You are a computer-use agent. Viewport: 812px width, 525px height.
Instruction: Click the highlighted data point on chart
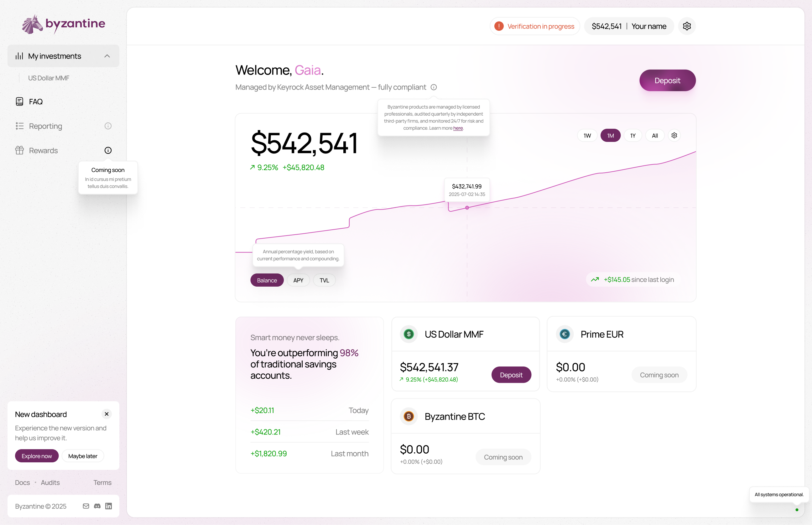467,208
